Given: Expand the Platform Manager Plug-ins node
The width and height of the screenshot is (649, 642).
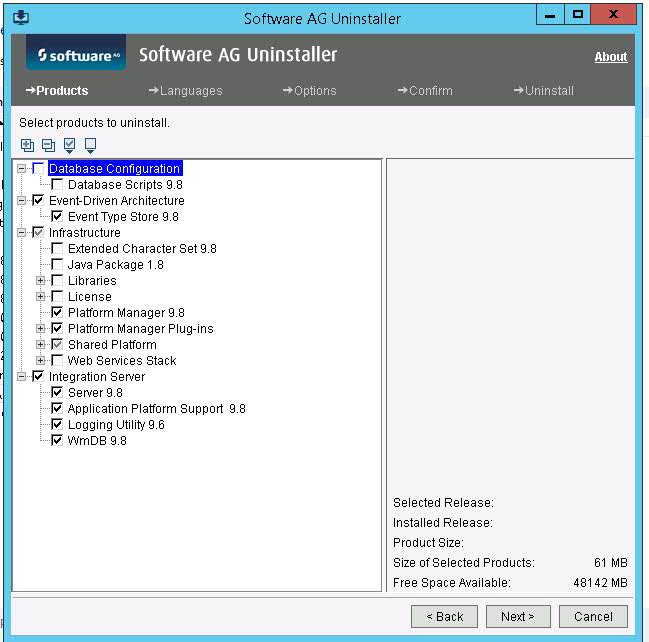Looking at the screenshot, I should pos(41,329).
